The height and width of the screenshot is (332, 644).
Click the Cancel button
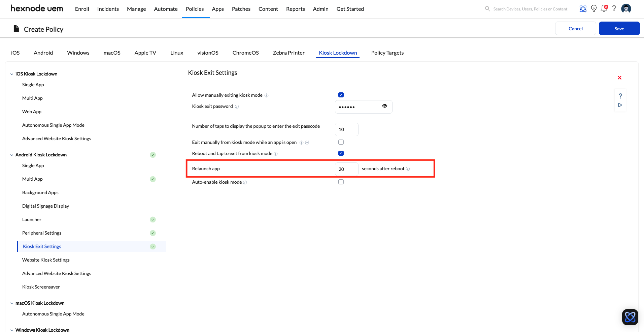click(x=575, y=28)
